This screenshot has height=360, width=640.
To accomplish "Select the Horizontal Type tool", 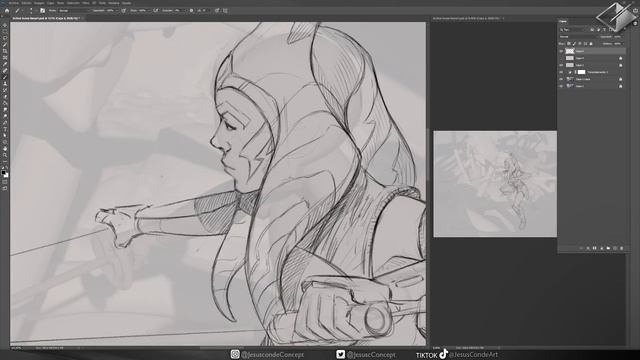I will click(x=5, y=129).
